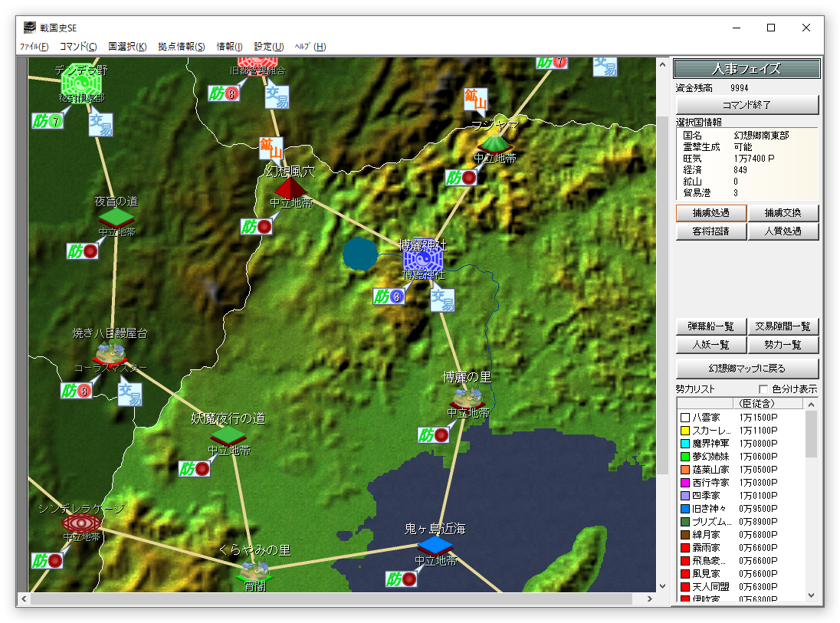This screenshot has width=840, height=623.
Task: Click 幻想郷マップに戻る button
Action: tap(746, 368)
